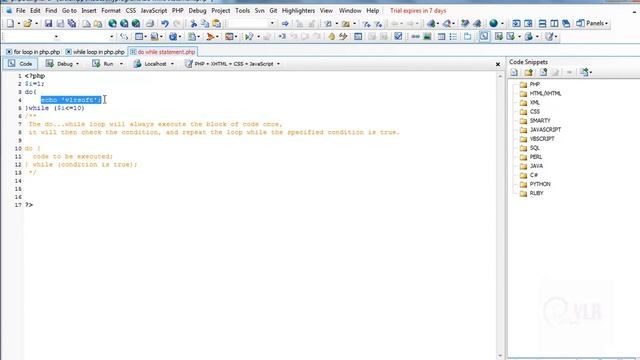Click the new folder icon in Code Snippets
This screenshot has width=640, height=360.
[529, 72]
